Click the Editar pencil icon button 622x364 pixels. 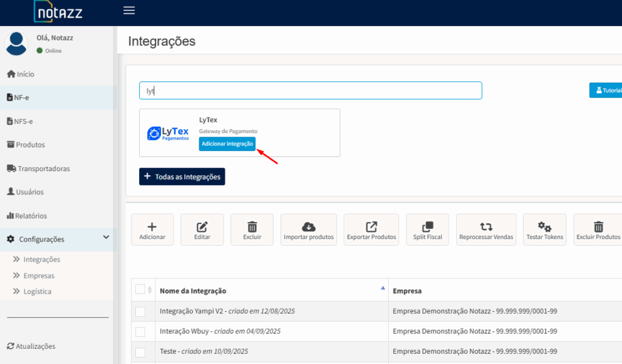(202, 229)
